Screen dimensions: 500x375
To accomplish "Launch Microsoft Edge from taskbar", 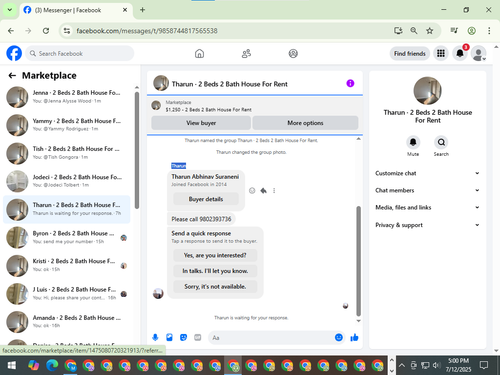I will [x=52, y=365].
